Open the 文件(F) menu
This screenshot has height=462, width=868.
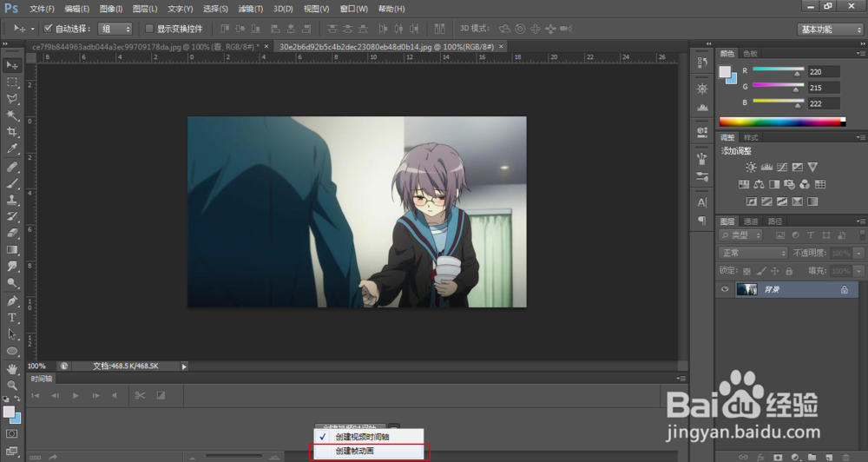tap(42, 9)
